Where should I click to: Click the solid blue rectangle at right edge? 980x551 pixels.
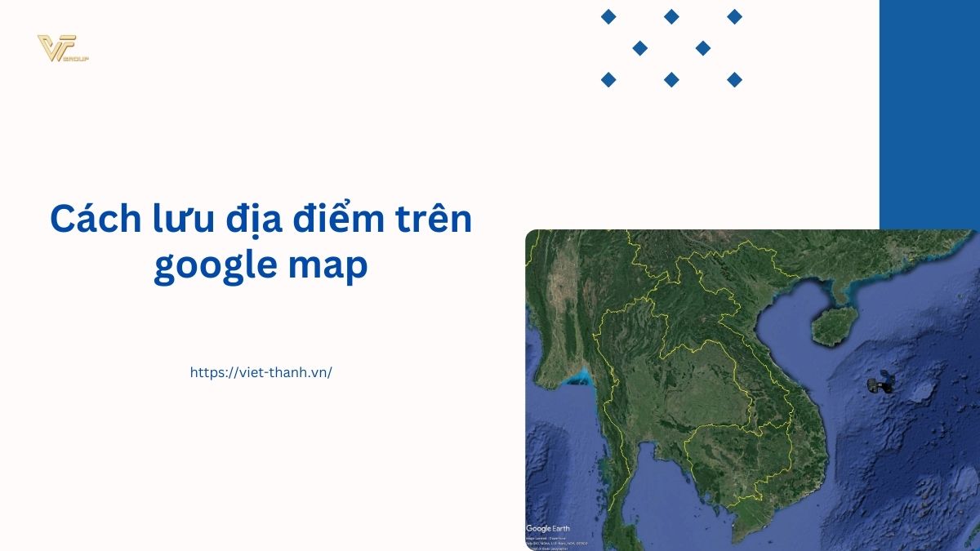(x=929, y=114)
